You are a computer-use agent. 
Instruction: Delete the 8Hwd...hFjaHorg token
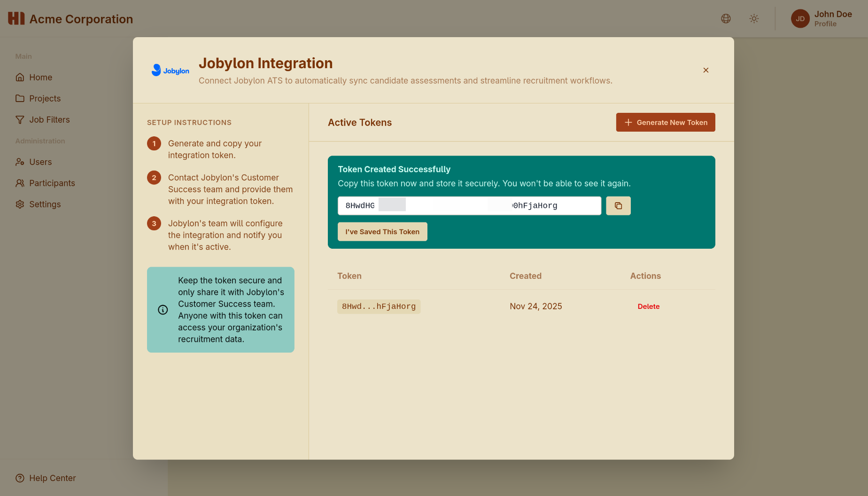pos(648,307)
